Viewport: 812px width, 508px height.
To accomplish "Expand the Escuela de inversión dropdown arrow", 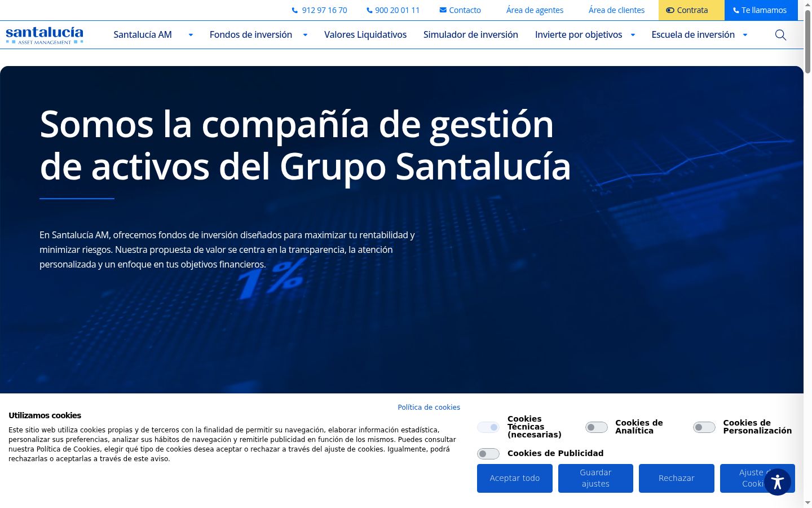I will click(745, 35).
